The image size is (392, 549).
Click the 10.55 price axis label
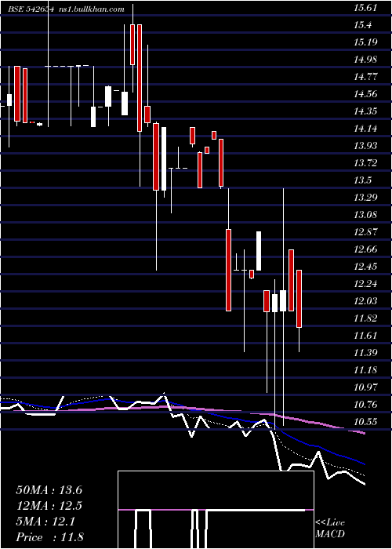[365, 422]
